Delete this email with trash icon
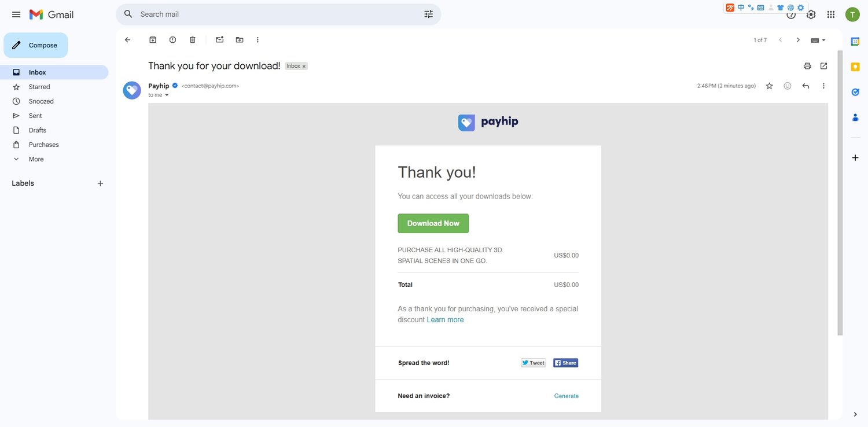The image size is (868, 427). pyautogui.click(x=193, y=40)
